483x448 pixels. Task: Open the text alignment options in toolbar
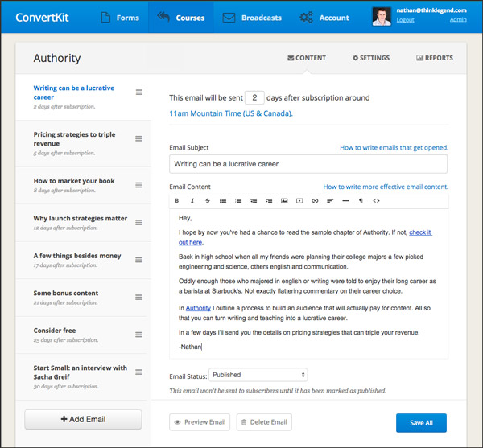pos(330,200)
